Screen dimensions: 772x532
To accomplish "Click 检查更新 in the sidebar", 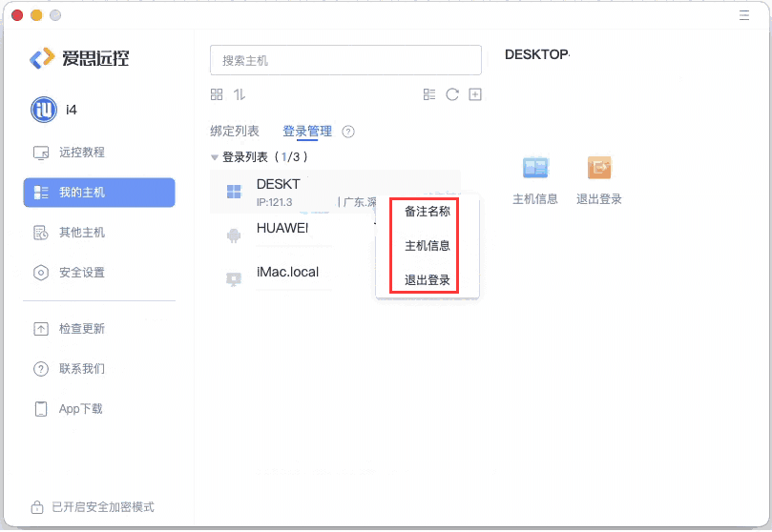I will pos(82,328).
